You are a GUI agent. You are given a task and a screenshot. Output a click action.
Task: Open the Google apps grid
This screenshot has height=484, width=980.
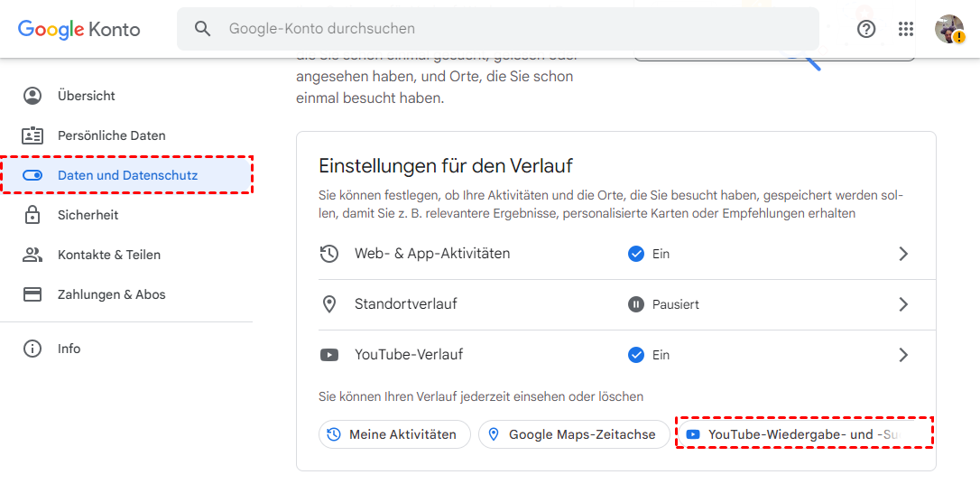[906, 29]
